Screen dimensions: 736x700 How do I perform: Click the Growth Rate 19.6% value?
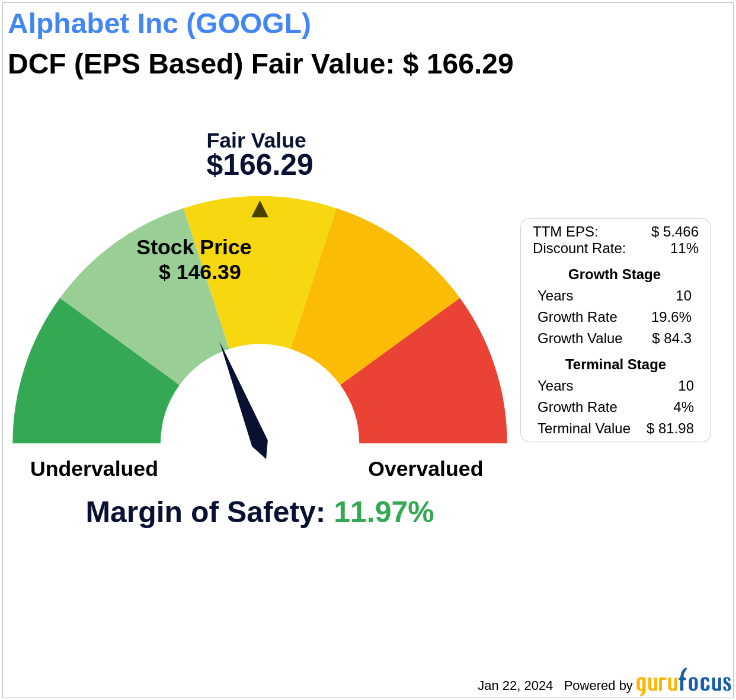pyautogui.click(x=671, y=317)
